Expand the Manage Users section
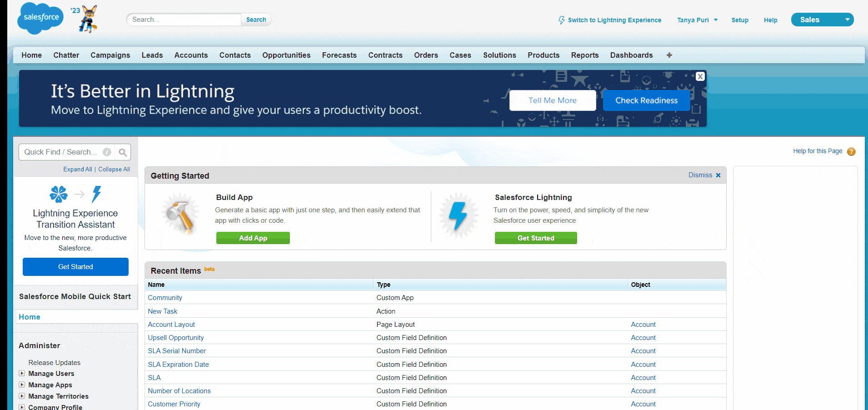 tap(22, 373)
